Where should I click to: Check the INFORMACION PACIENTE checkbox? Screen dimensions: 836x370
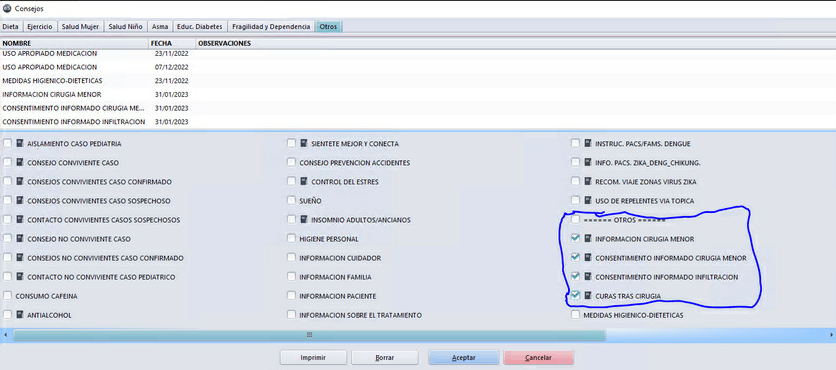click(291, 295)
